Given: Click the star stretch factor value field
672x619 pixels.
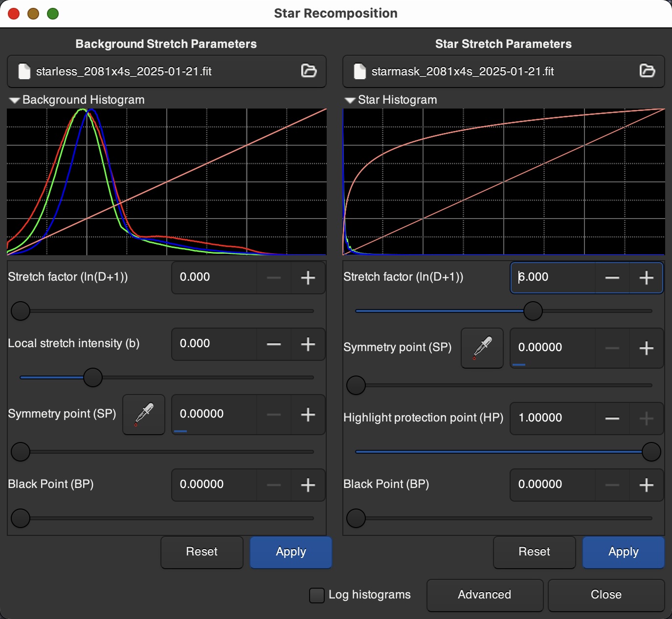Looking at the screenshot, I should coord(553,278).
